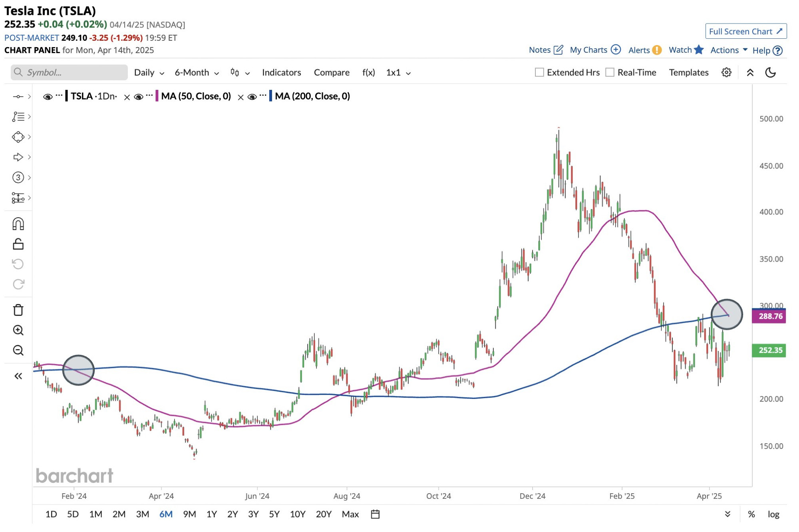Enable the Extended Hrs checkbox
The height and width of the screenshot is (532, 799).
click(539, 72)
